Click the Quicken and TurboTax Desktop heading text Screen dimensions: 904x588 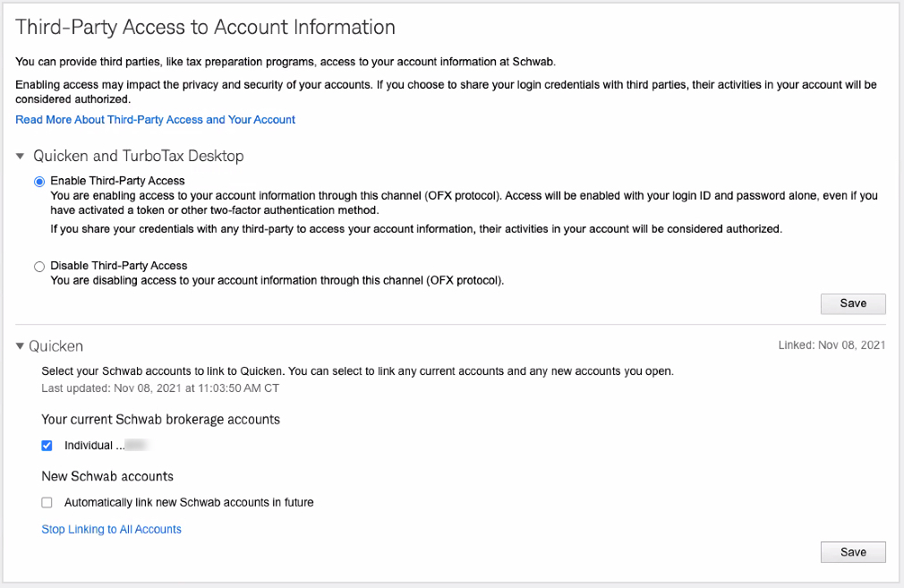(139, 157)
